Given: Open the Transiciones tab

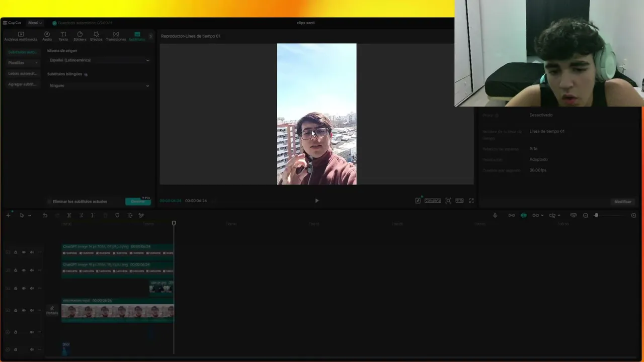Looking at the screenshot, I should [x=116, y=36].
